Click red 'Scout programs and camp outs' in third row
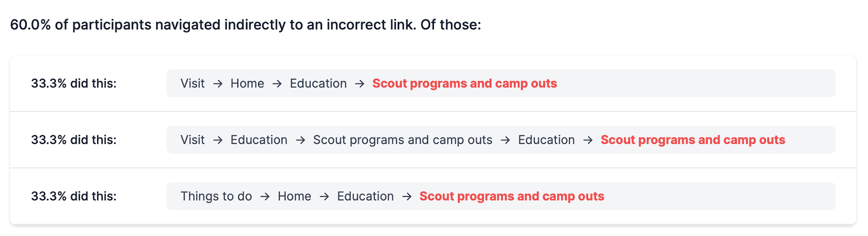 point(512,196)
